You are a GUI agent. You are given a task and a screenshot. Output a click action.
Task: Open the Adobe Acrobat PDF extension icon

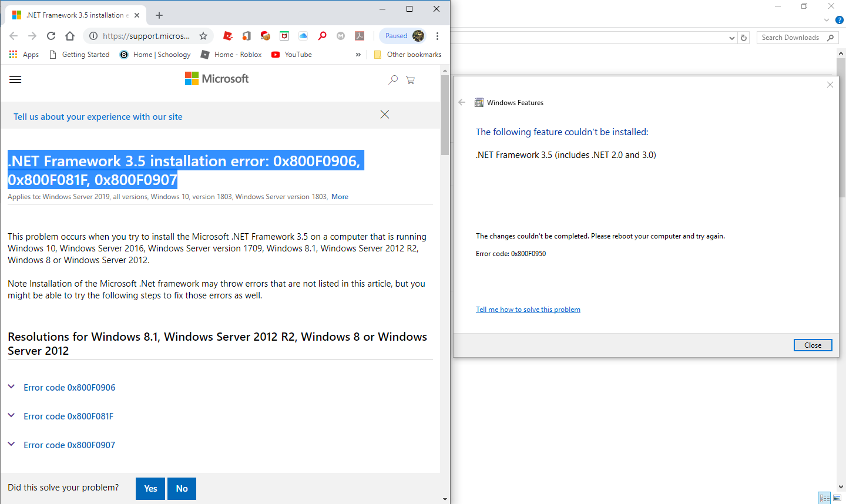[x=360, y=36]
